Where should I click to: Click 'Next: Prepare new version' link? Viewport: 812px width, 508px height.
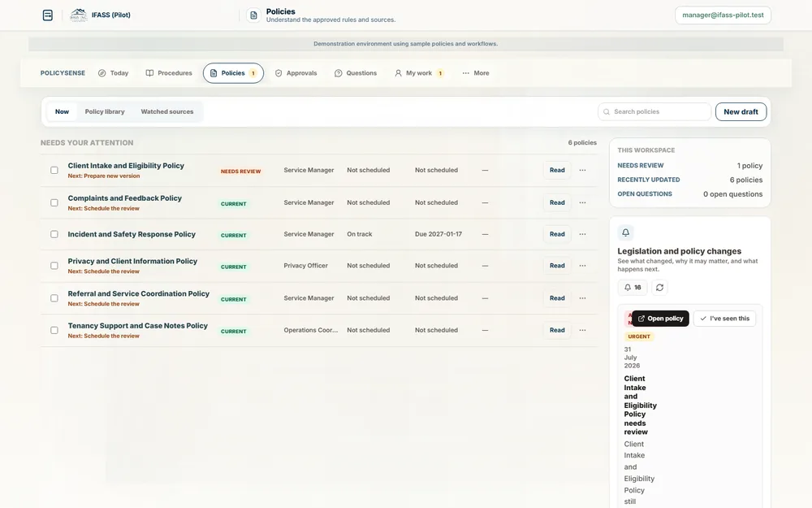coord(104,176)
